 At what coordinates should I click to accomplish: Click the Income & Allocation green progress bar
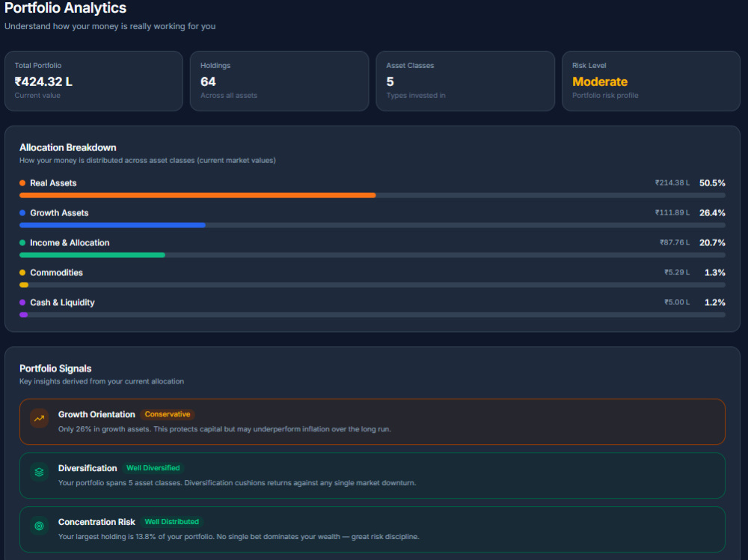pos(92,255)
